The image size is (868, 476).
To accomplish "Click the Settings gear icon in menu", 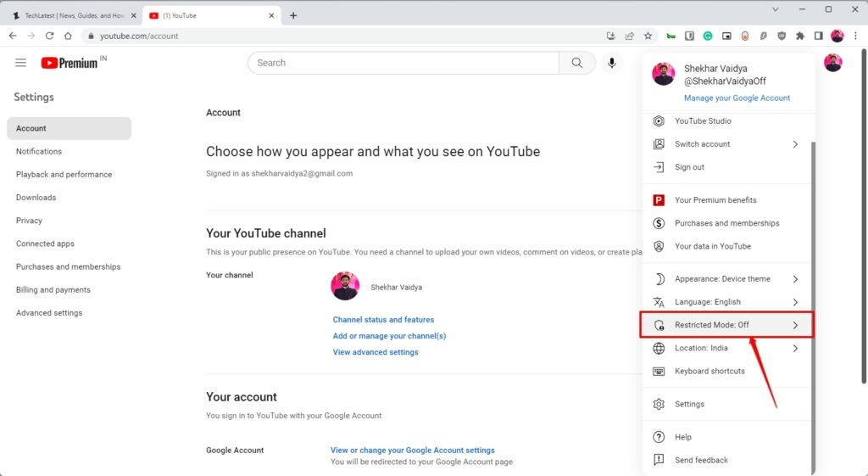I will (659, 404).
